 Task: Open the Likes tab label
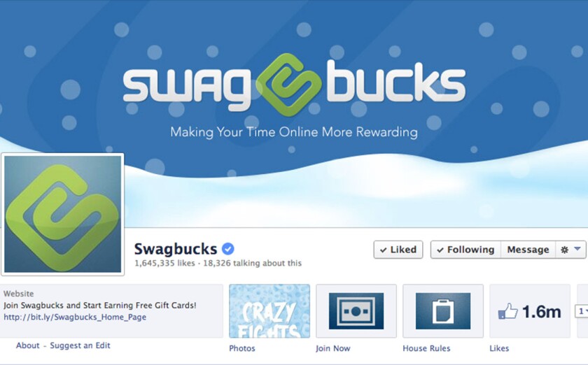click(499, 348)
